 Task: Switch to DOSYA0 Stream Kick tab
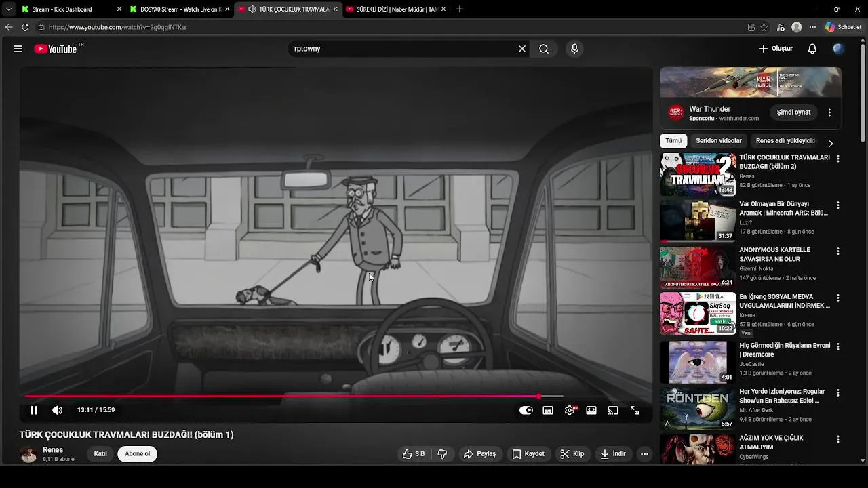coord(180,9)
